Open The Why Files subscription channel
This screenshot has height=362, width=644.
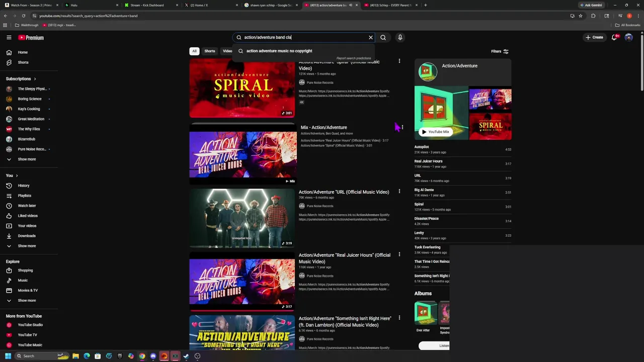tap(29, 129)
